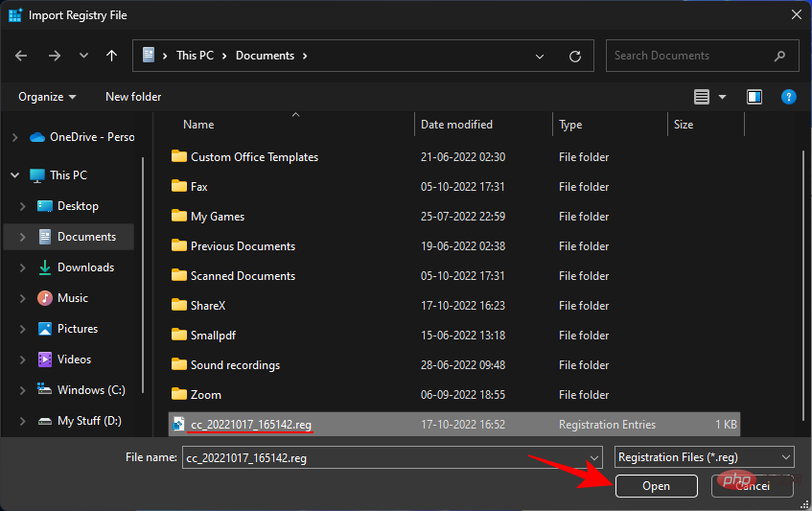
Task: Sort by the Name column header
Action: click(x=198, y=125)
